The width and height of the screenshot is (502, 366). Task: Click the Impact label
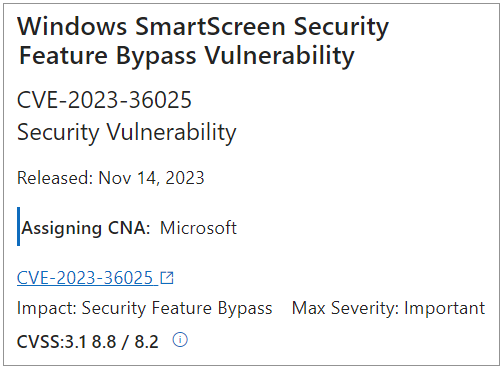coord(47,308)
